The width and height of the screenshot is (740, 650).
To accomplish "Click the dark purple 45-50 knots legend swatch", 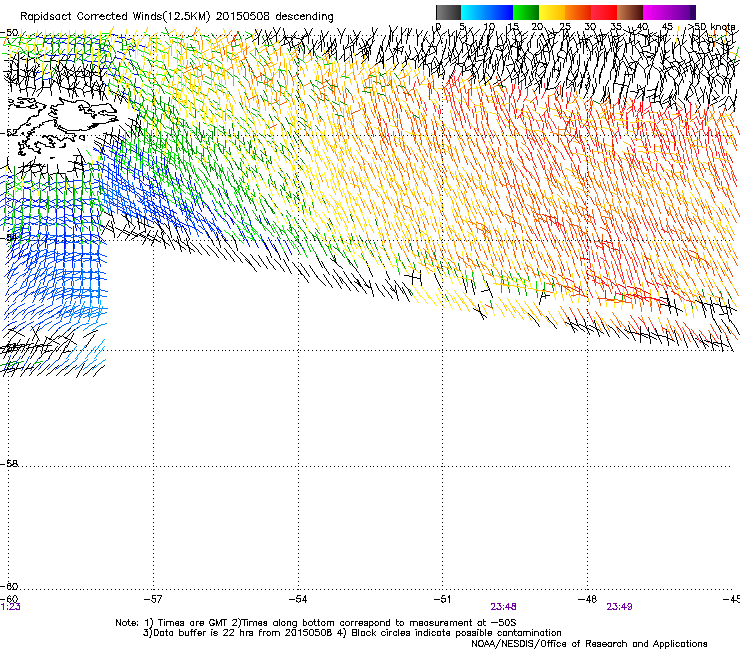I will pos(682,12).
